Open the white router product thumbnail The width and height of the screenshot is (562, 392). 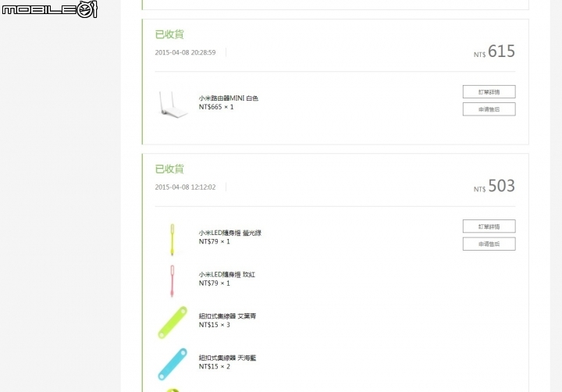173,105
